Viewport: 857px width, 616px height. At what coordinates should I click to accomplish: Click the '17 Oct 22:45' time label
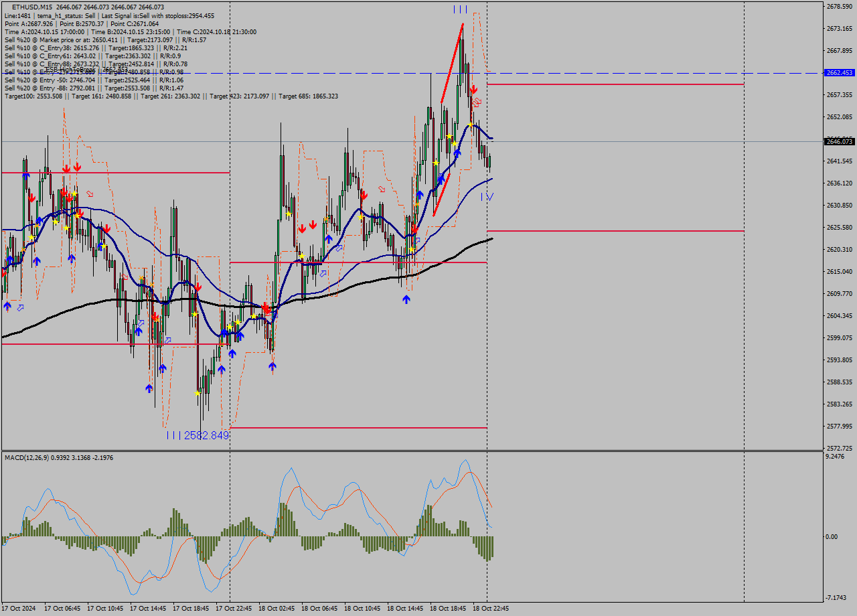[234, 609]
